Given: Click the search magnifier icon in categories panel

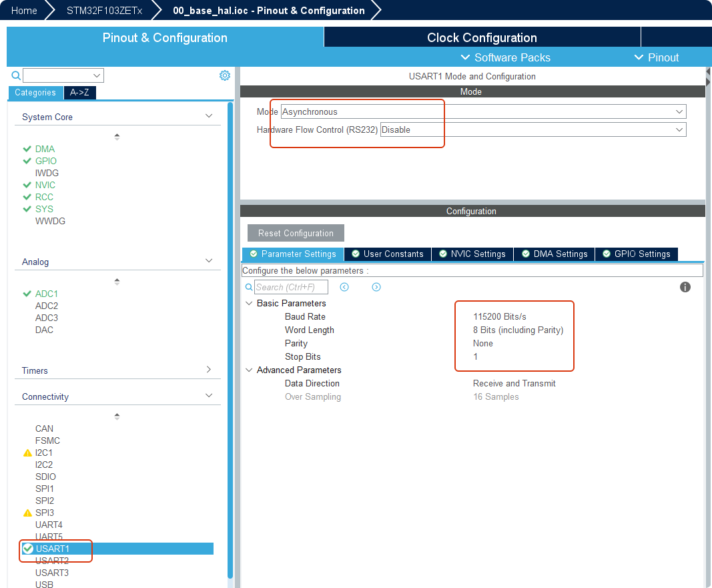Looking at the screenshot, I should click(16, 75).
